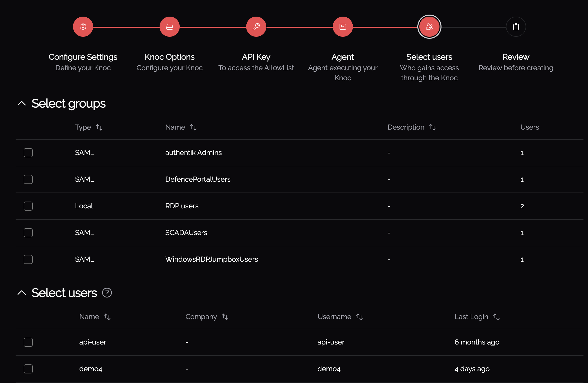Click the Review clipboard step icon
The height and width of the screenshot is (383, 588).
[516, 27]
